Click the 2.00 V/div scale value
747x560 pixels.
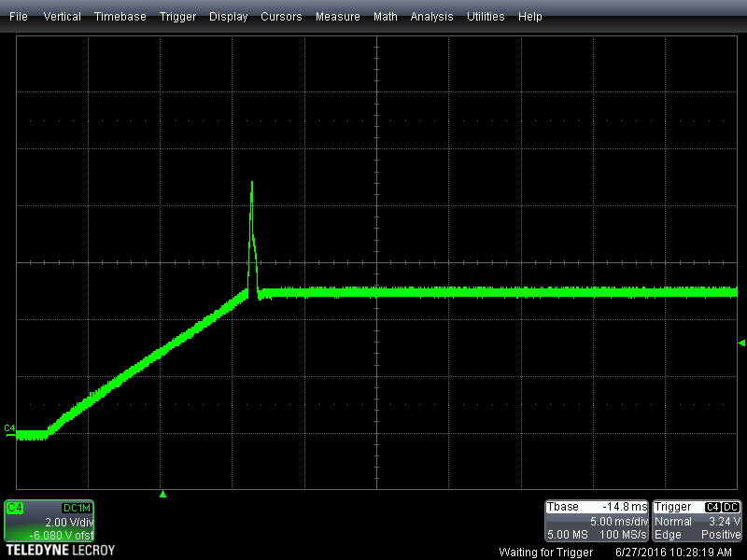click(x=69, y=523)
